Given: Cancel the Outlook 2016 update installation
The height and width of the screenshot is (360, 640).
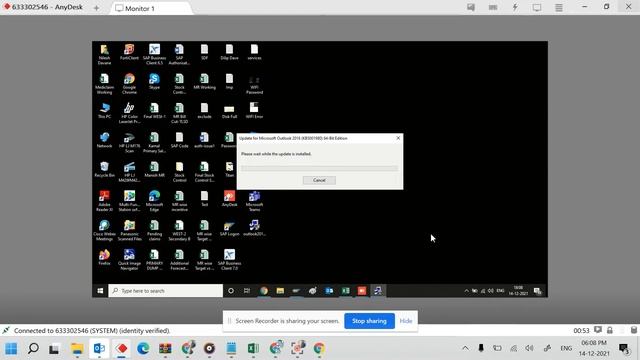Looking at the screenshot, I should (x=319, y=180).
